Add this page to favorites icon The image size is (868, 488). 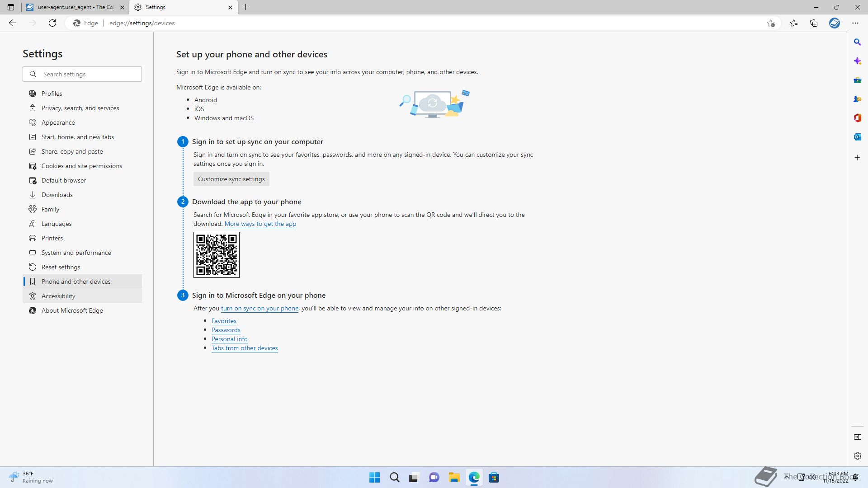tap(771, 23)
